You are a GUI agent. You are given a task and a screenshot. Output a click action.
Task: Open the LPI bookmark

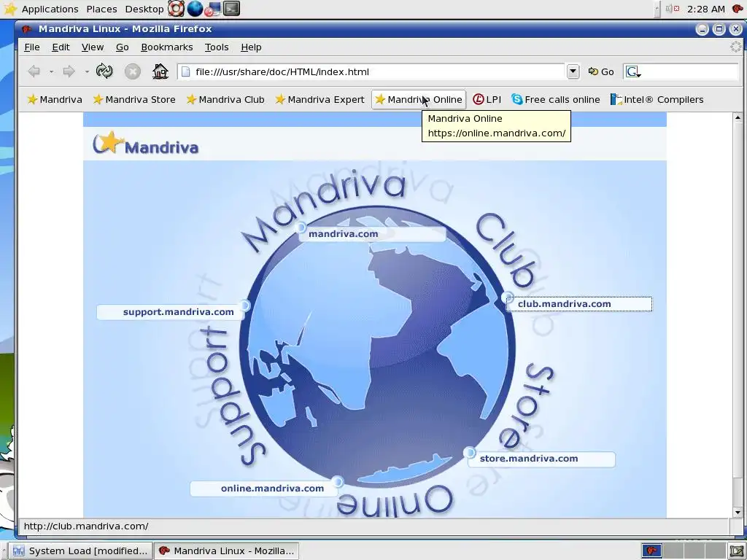point(487,99)
